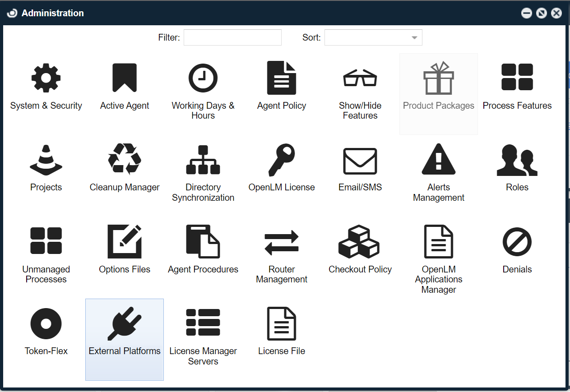570x392 pixels.
Task: Open the Active Agent bookmark icon
Action: click(125, 78)
